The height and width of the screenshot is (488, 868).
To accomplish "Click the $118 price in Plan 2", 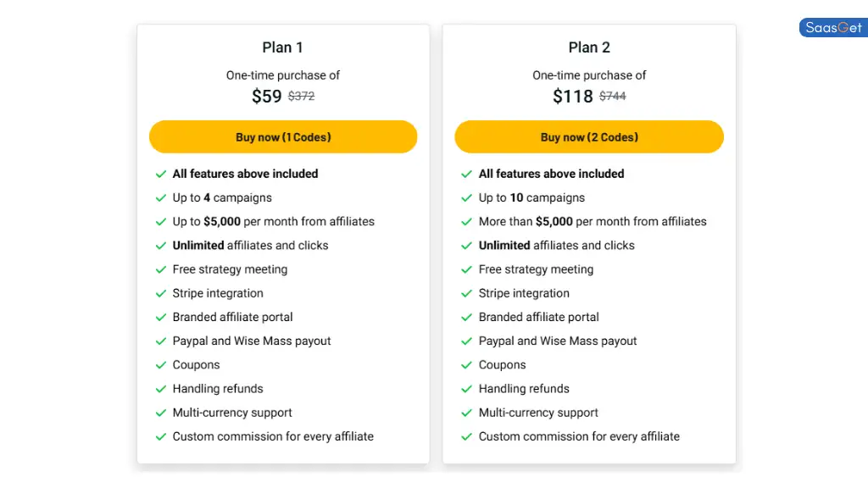I will click(573, 97).
